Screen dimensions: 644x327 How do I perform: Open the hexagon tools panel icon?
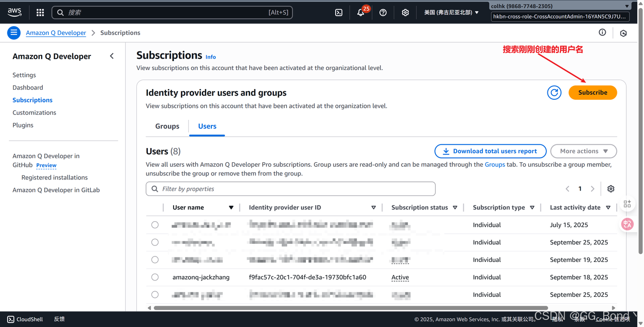click(x=623, y=33)
